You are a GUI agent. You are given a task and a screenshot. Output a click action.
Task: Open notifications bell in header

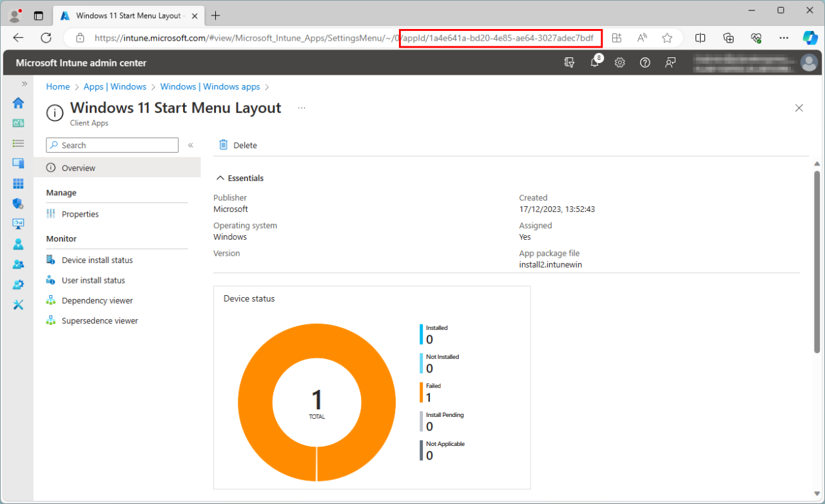coord(595,63)
